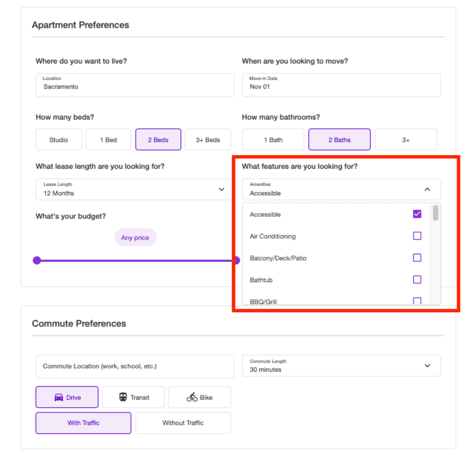Click Balcony/Deck/Patio amenity text
The height and width of the screenshot is (462, 476).
point(278,258)
